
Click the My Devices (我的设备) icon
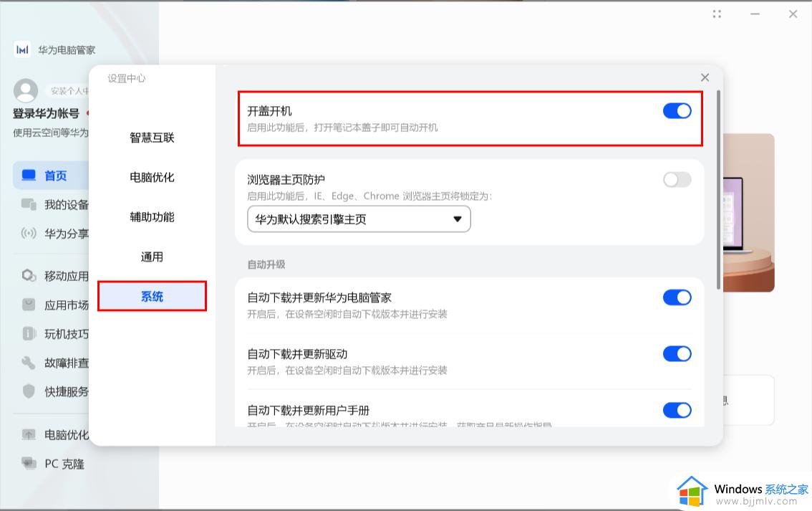pyautogui.click(x=29, y=204)
